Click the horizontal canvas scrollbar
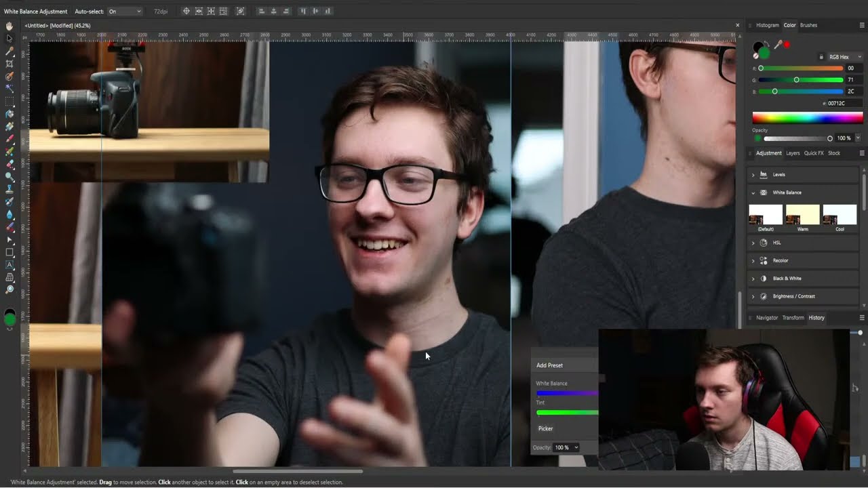The width and height of the screenshot is (868, 488). coord(298,471)
